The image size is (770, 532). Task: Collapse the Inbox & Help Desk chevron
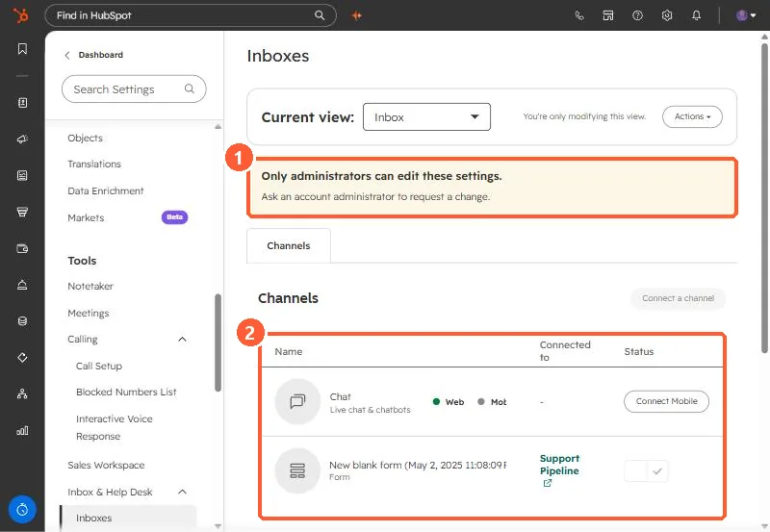click(x=182, y=492)
